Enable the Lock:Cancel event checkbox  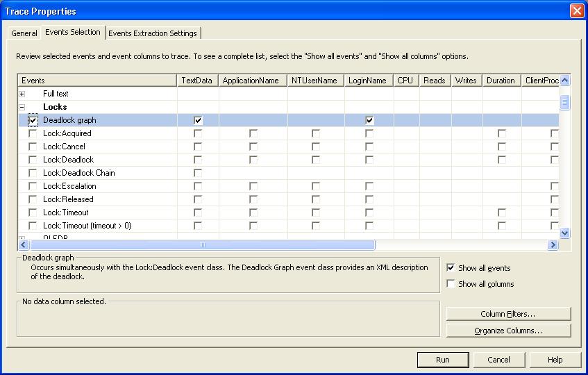pos(33,147)
